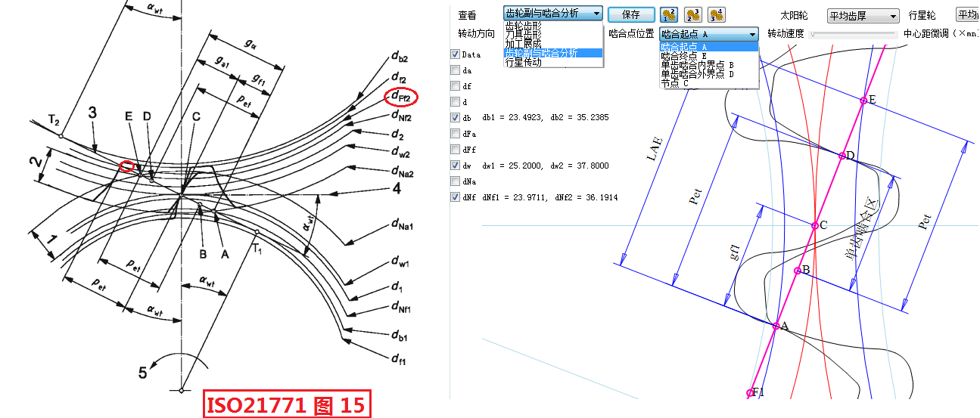The image size is (980, 418).
Task: Uncheck the dw pitch diameter checkbox
Action: tap(455, 166)
